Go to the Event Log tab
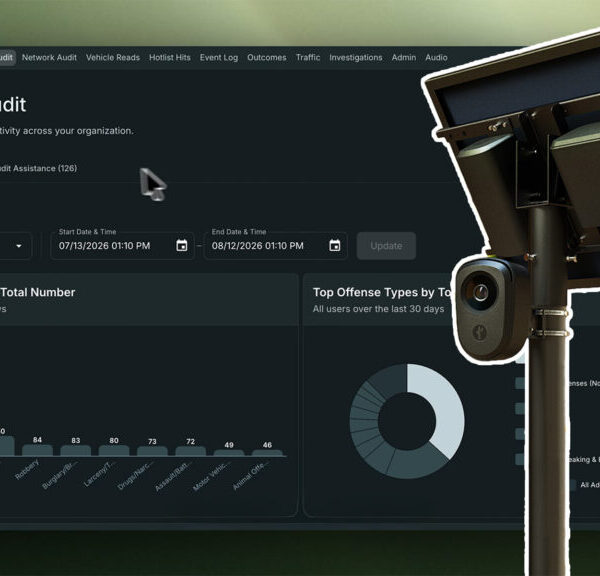This screenshot has width=600, height=576. 218,57
